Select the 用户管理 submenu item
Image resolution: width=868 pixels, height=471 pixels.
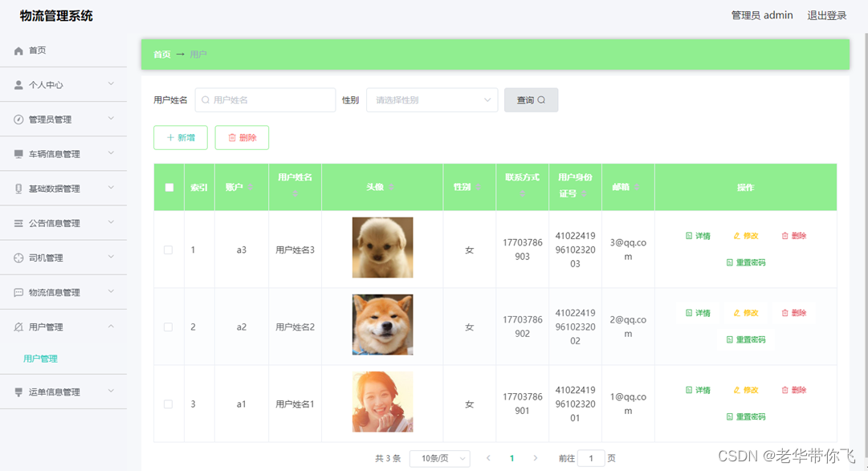40,359
